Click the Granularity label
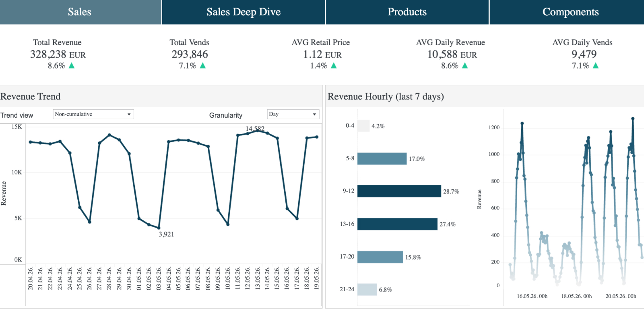 tap(226, 115)
